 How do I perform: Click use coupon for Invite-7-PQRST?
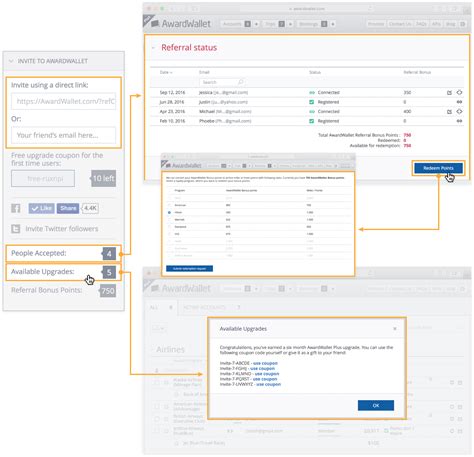[x=265, y=379]
